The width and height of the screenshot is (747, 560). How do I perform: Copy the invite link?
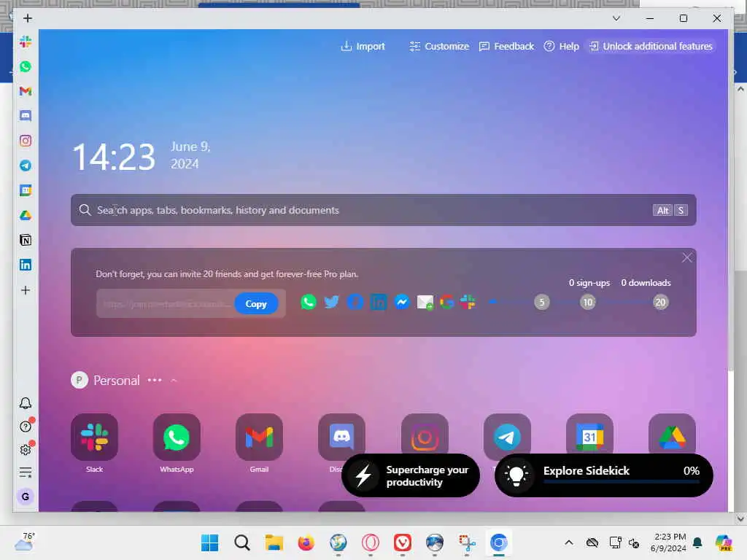(x=256, y=304)
